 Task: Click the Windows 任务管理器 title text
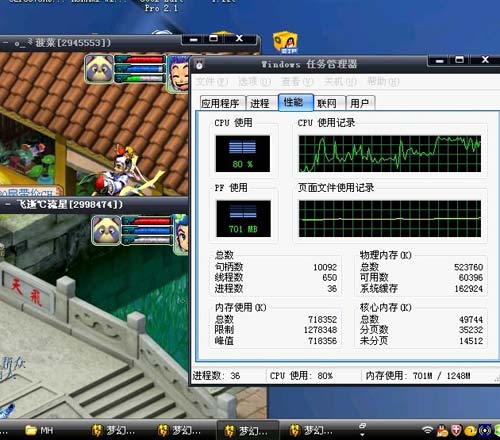[x=309, y=64]
